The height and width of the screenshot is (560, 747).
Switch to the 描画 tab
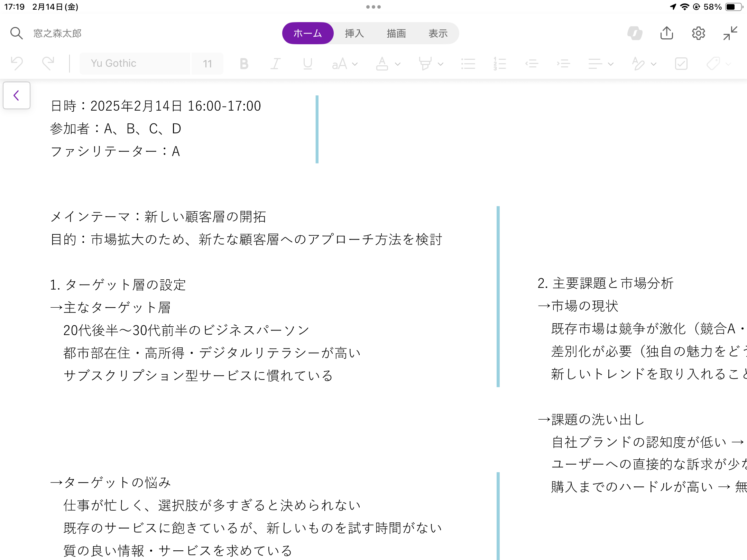pos(396,33)
